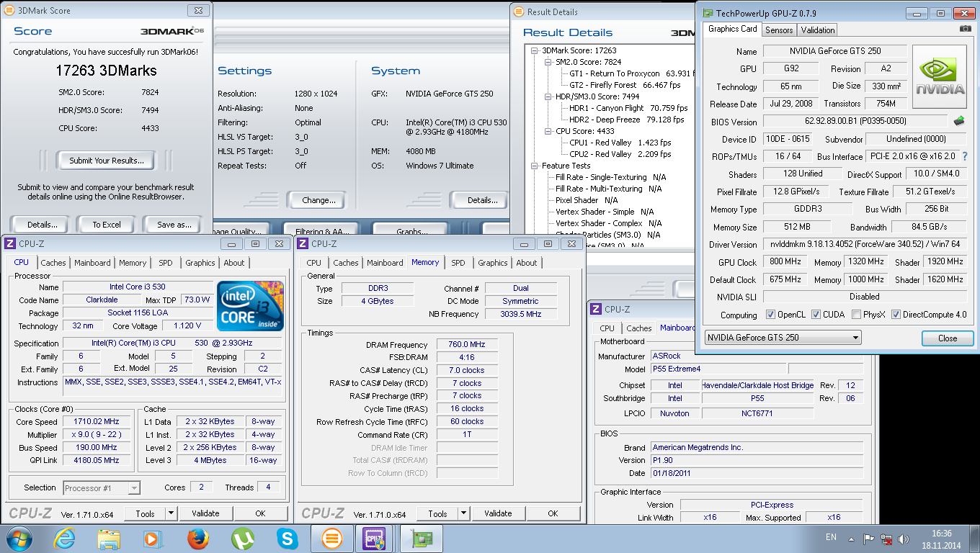Open the Windows Start menu orb
This screenshot has width=980, height=553.
click(x=18, y=539)
